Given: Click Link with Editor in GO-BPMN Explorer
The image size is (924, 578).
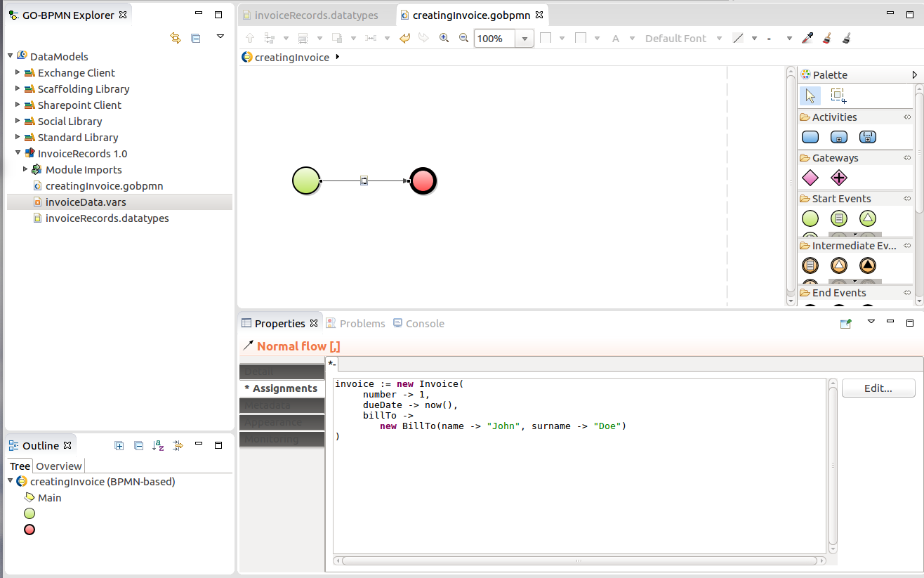Looking at the screenshot, I should [176, 38].
